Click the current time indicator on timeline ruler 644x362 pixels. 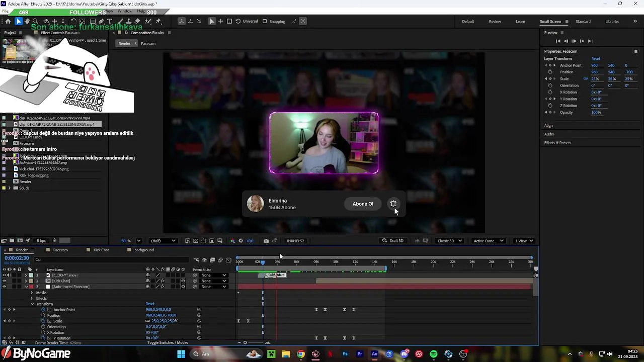click(x=263, y=262)
